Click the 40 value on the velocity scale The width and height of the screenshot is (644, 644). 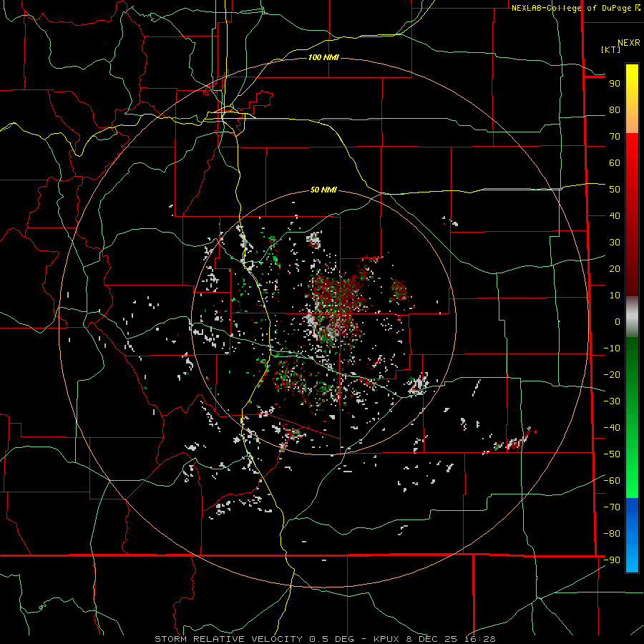coord(615,216)
